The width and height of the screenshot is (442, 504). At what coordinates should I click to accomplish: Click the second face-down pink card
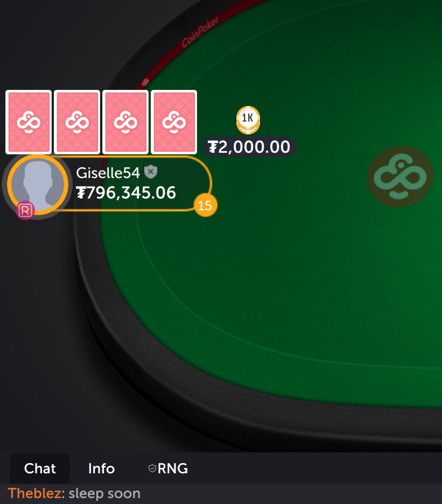(77, 122)
